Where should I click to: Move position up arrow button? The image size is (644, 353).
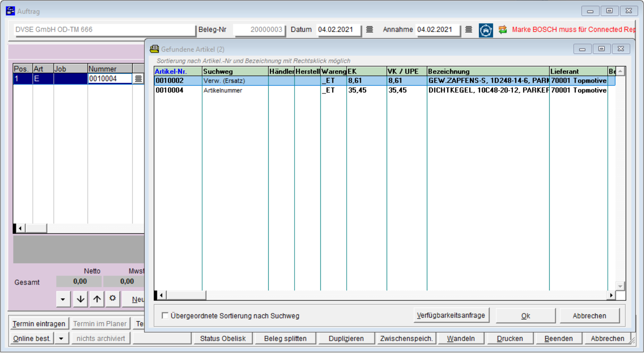point(97,299)
